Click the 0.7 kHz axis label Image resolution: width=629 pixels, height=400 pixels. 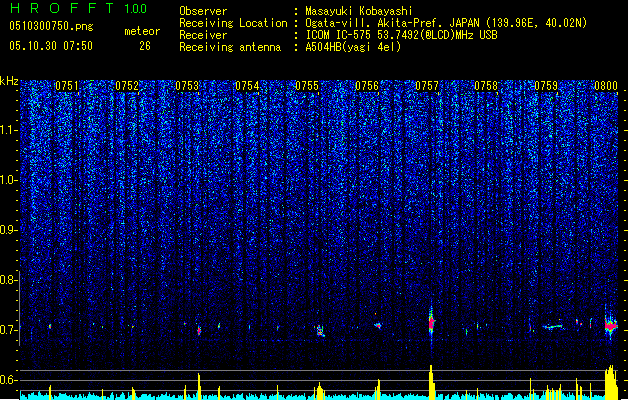[8, 330]
